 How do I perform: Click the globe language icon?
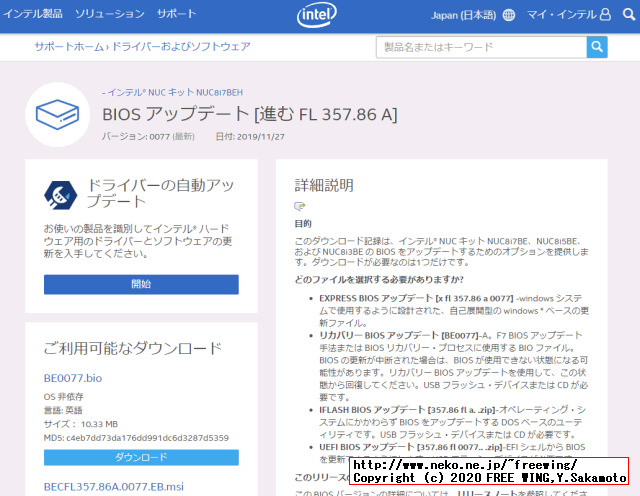[x=509, y=15]
